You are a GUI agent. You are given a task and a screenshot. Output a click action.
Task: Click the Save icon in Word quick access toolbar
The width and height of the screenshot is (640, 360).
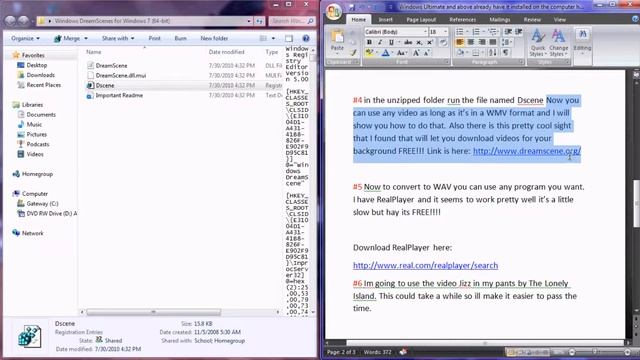coord(352,7)
